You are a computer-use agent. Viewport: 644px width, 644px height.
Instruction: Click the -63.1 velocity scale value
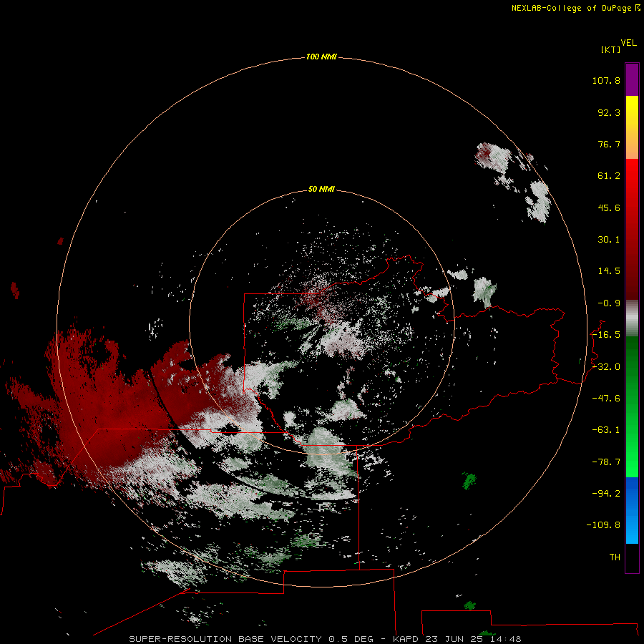click(x=606, y=430)
